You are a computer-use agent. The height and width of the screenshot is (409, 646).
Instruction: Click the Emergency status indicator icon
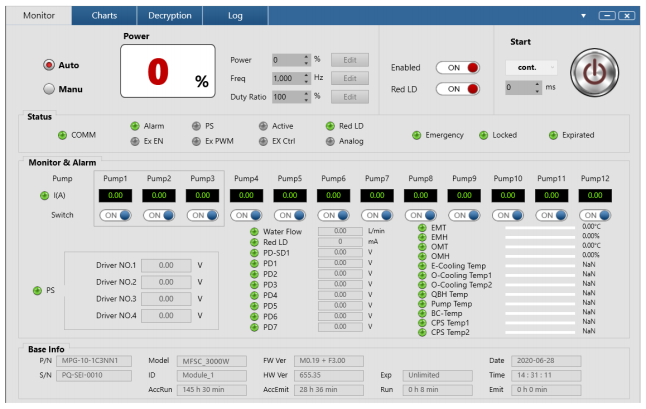tap(417, 135)
